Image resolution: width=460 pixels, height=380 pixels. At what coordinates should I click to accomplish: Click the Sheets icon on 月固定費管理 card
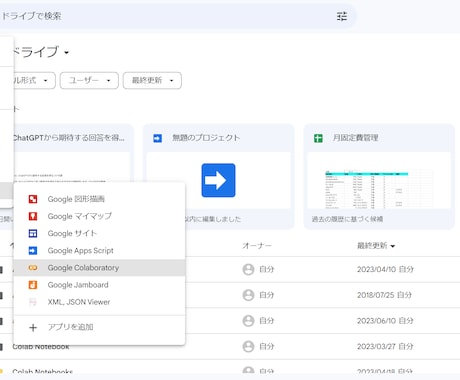point(318,138)
